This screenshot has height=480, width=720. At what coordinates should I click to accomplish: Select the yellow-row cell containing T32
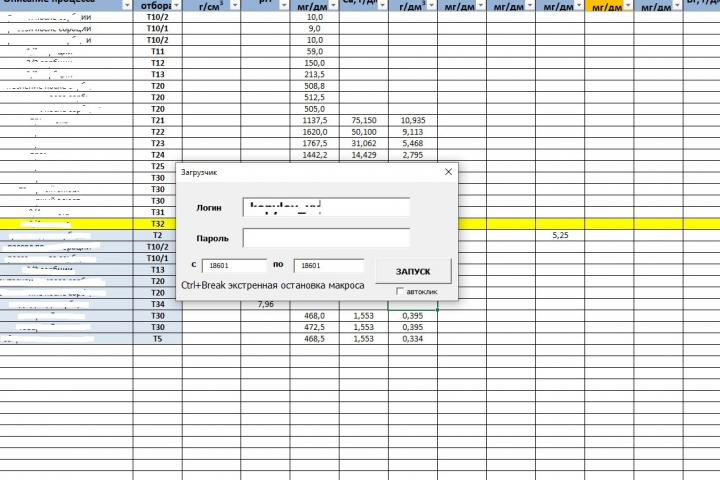pyautogui.click(x=155, y=224)
